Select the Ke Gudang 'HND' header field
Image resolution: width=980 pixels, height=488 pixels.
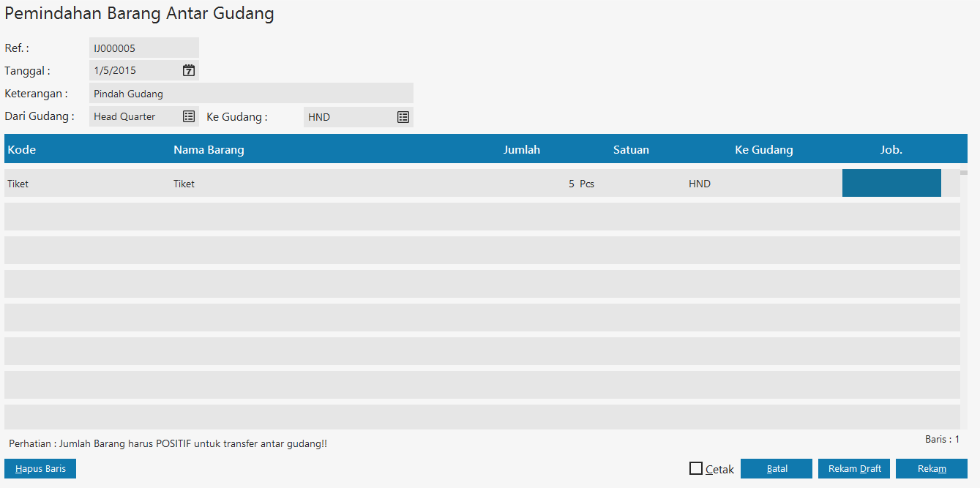(x=348, y=117)
